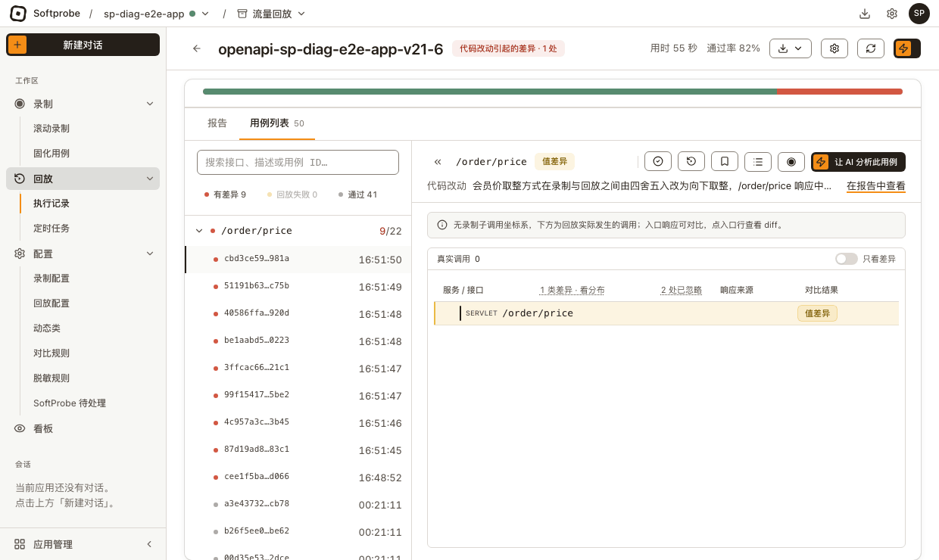Screen dimensions: 939x560
Task: Select case 51191b63…c75b
Action: click(298, 286)
